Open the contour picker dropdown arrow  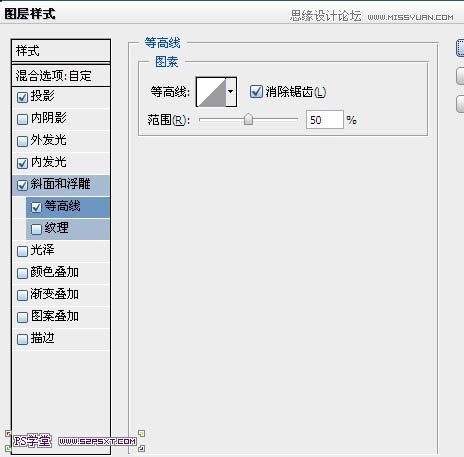coord(231,92)
